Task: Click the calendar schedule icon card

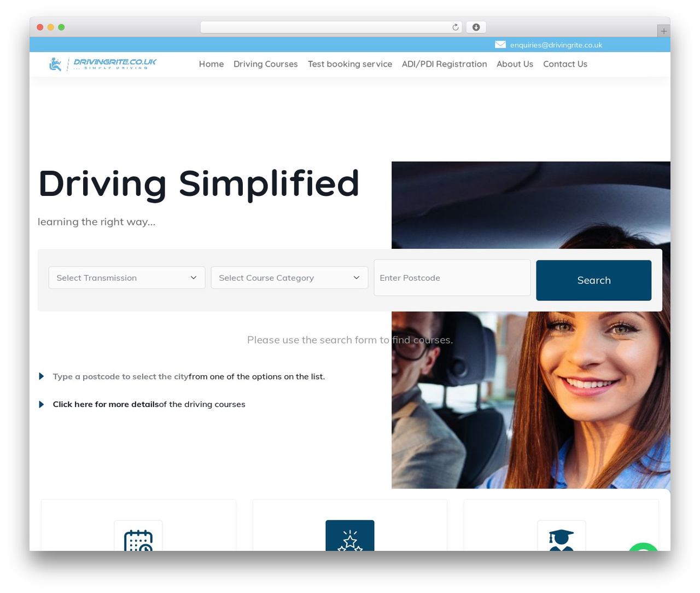Action: coord(138,536)
